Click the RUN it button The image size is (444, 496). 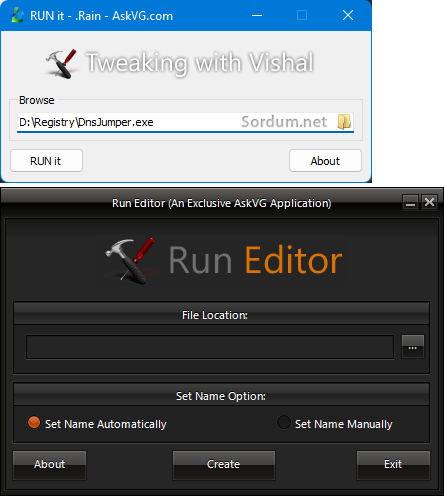(46, 161)
